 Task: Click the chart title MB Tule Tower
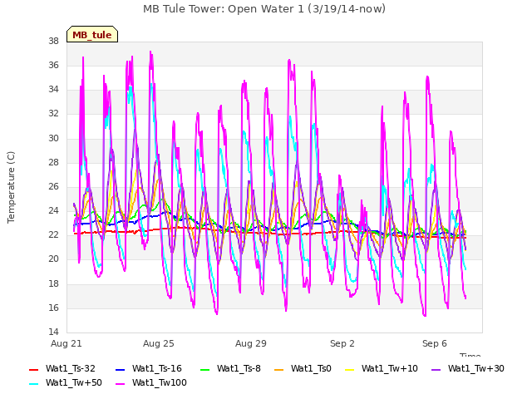tap(264, 9)
